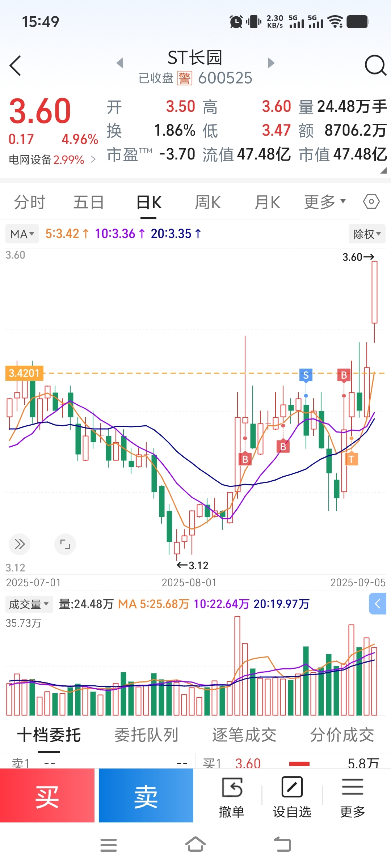The image size is (391, 868).
Task: Tap the red 买 buy button
Action: click(47, 795)
